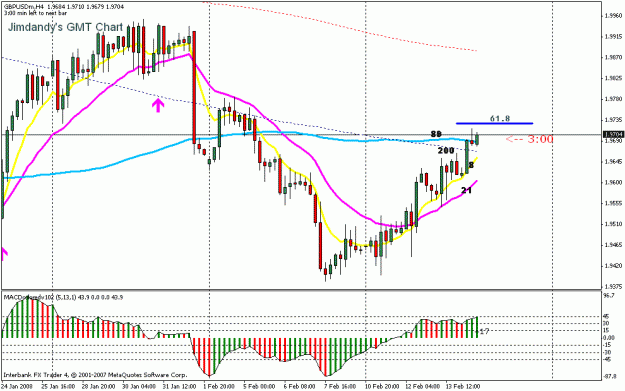Click the 1.9780 price axis label
Viewport: 625px width, 391px height.
(x=614, y=99)
